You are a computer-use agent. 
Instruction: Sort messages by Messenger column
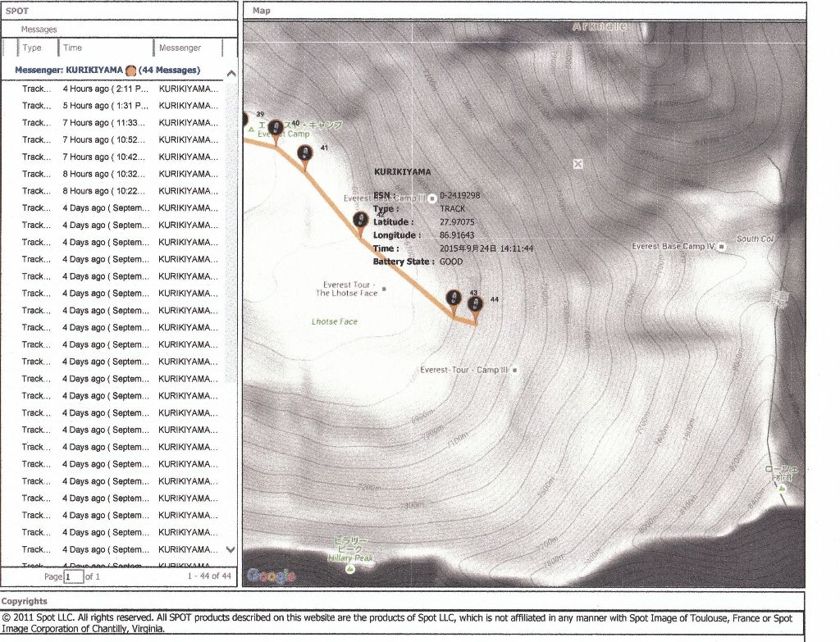click(x=180, y=48)
